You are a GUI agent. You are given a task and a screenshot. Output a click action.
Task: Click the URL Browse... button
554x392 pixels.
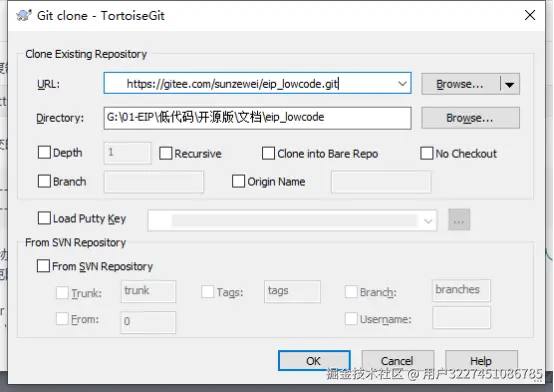click(460, 84)
